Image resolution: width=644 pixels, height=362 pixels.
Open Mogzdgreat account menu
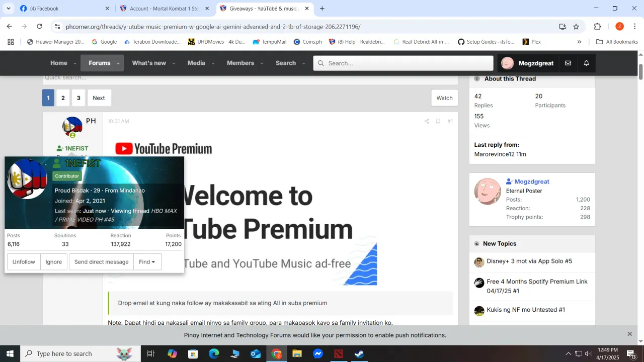click(527, 63)
